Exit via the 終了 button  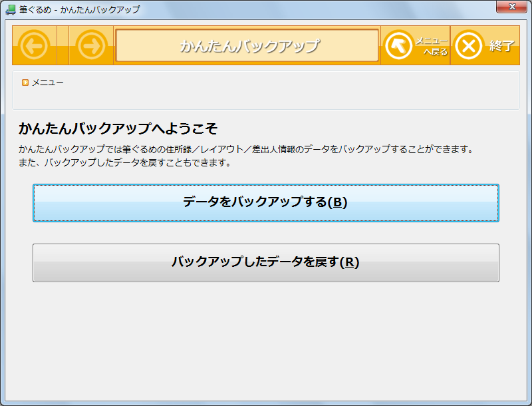pos(485,45)
